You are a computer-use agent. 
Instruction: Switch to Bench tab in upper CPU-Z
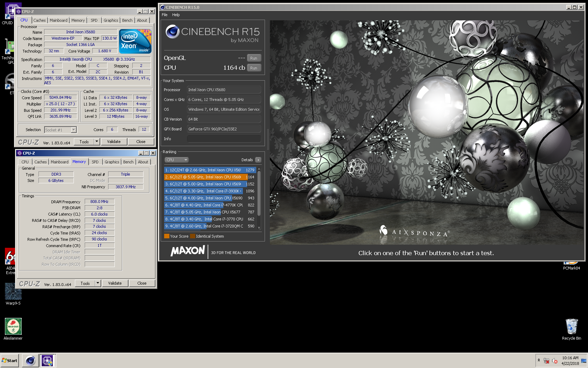pyautogui.click(x=127, y=20)
